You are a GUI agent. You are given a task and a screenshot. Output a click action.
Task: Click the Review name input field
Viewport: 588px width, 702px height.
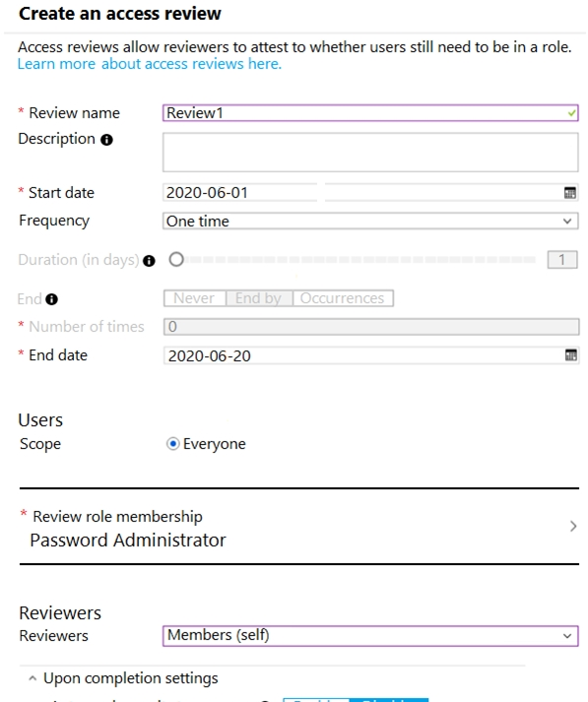[370, 113]
